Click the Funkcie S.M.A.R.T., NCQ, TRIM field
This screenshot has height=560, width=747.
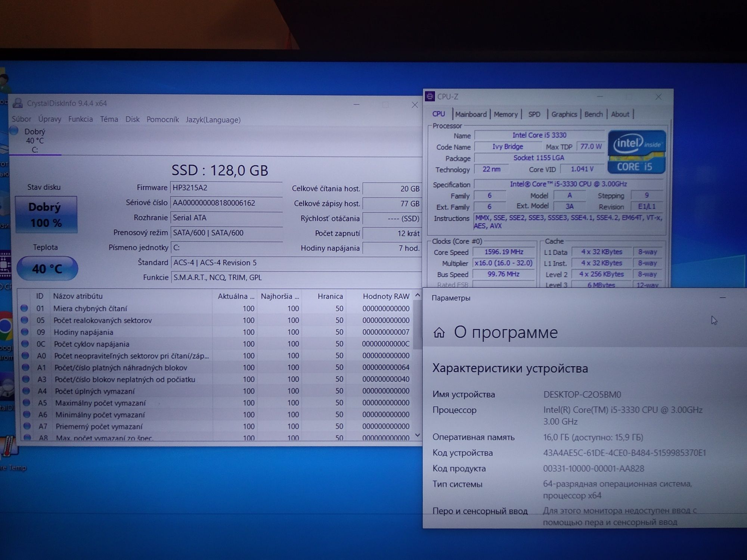pyautogui.click(x=296, y=277)
